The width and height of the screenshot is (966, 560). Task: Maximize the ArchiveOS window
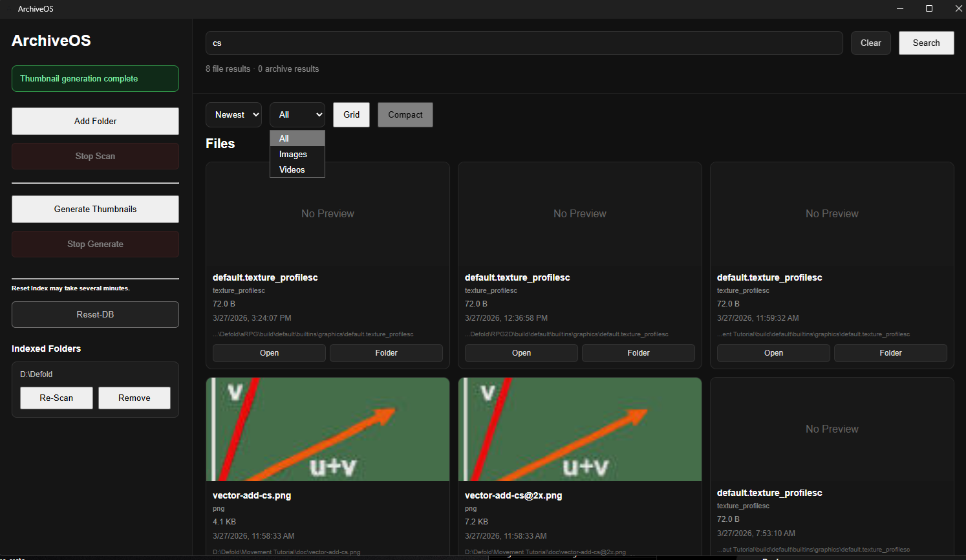tap(929, 8)
